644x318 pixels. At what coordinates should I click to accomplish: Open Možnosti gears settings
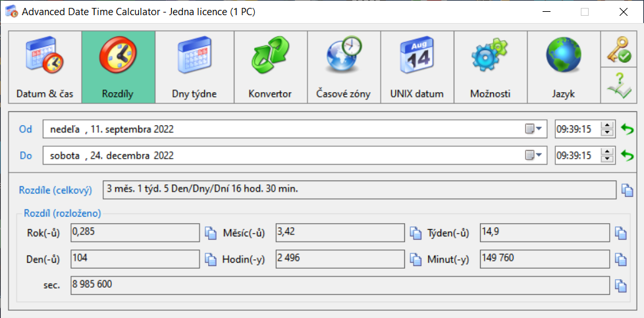coord(490,67)
